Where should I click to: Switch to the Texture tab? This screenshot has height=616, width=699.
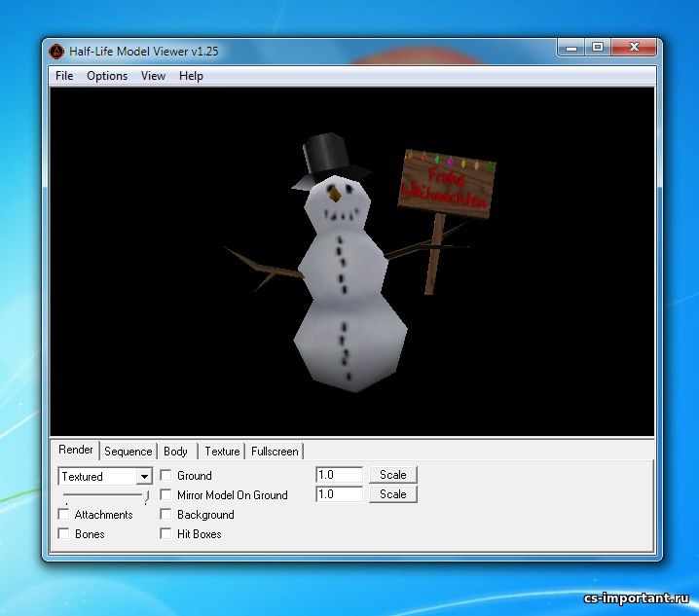coord(222,452)
